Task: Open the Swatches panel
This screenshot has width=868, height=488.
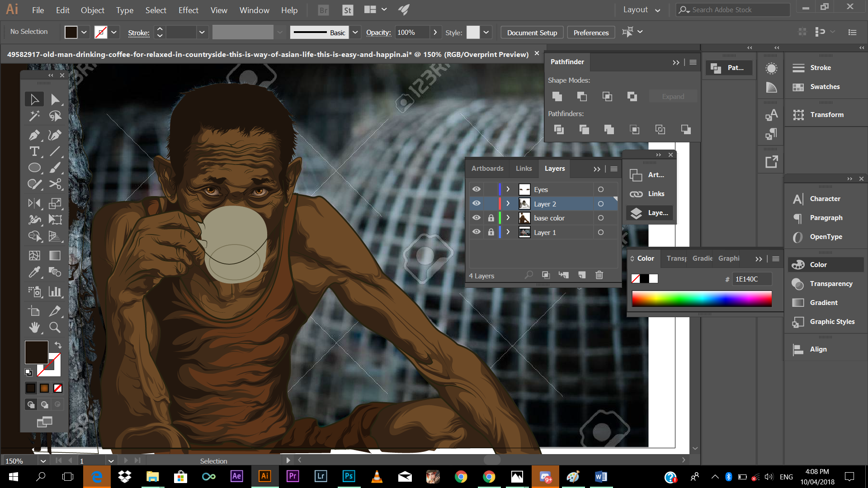Action: tap(826, 87)
